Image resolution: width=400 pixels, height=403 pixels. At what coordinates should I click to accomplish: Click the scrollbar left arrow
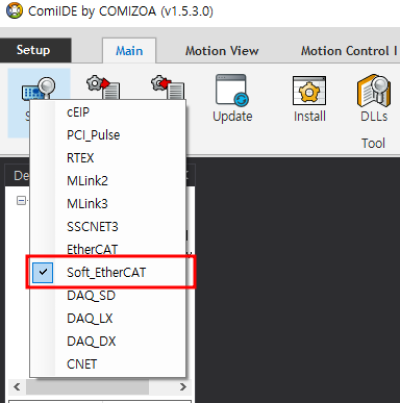tap(17, 387)
